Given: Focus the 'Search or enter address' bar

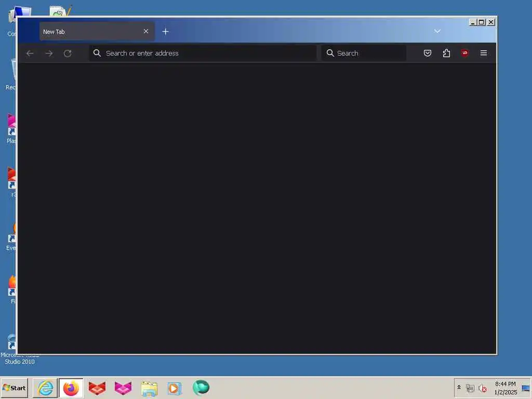Looking at the screenshot, I should pos(203,54).
